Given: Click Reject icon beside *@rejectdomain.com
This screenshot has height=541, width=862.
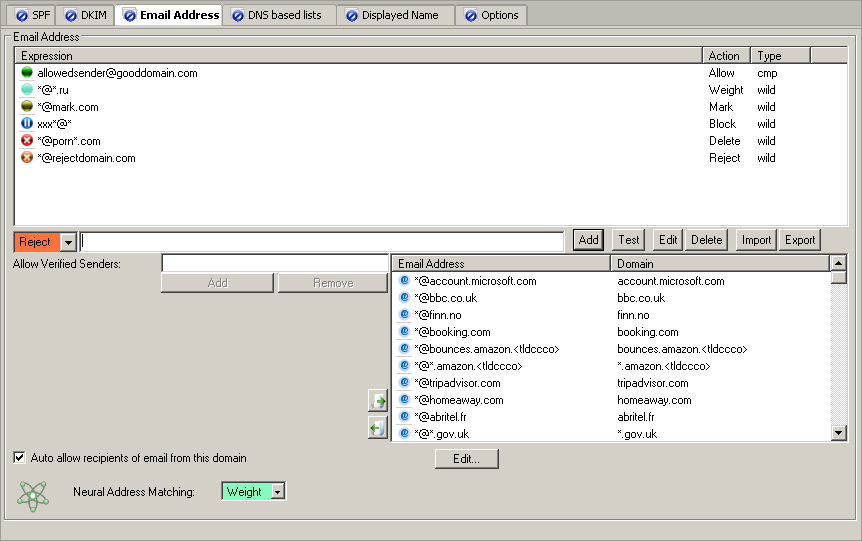Looking at the screenshot, I should click(27, 158).
